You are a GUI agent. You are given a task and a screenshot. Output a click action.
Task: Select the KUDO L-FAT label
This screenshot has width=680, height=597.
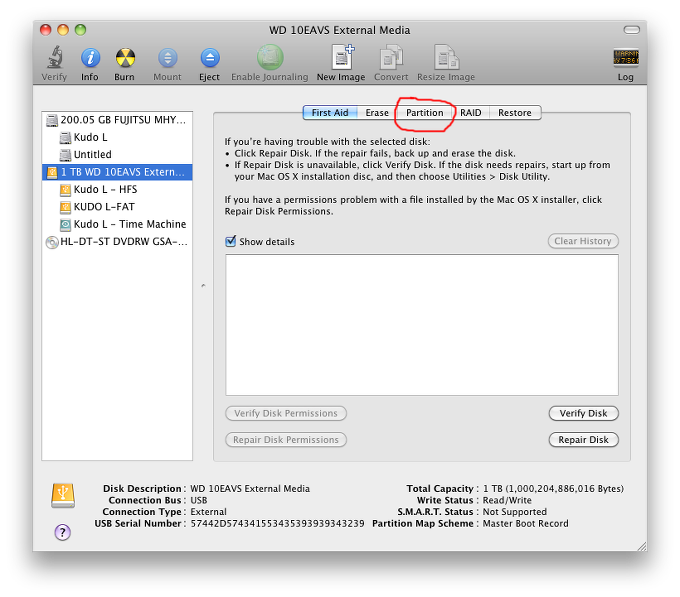point(104,207)
